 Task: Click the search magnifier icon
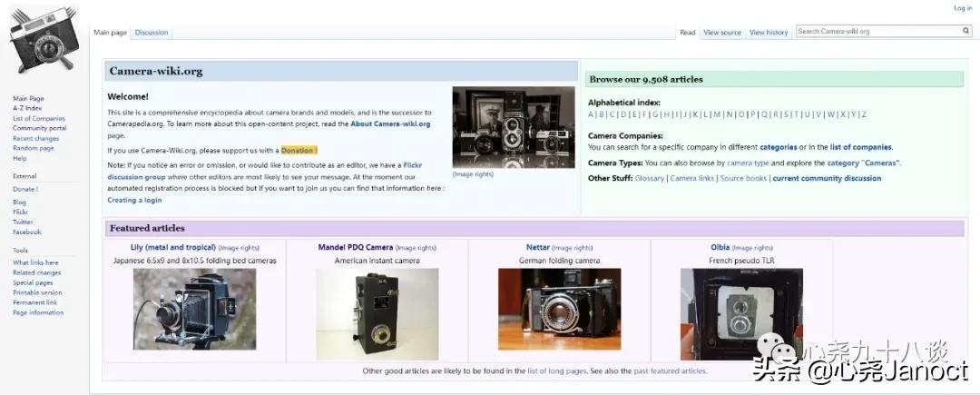(x=965, y=31)
